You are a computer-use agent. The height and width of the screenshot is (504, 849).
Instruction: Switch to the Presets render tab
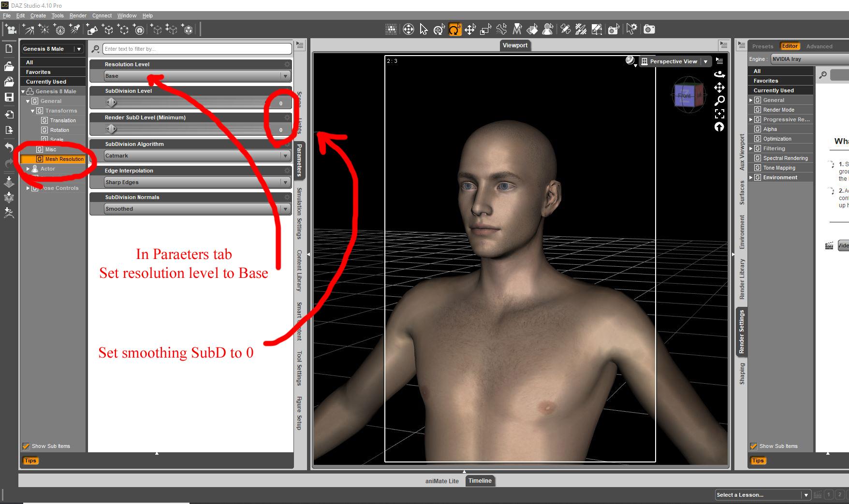pos(762,46)
